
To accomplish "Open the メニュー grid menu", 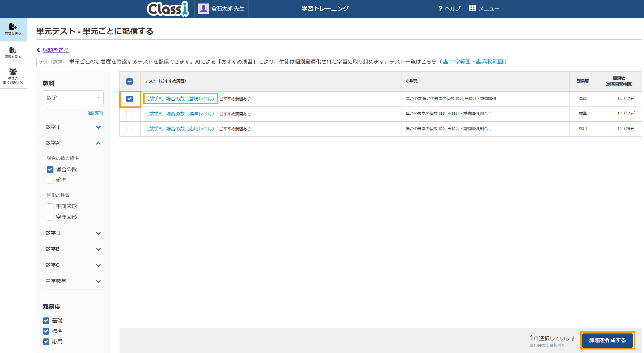I will coord(484,9).
